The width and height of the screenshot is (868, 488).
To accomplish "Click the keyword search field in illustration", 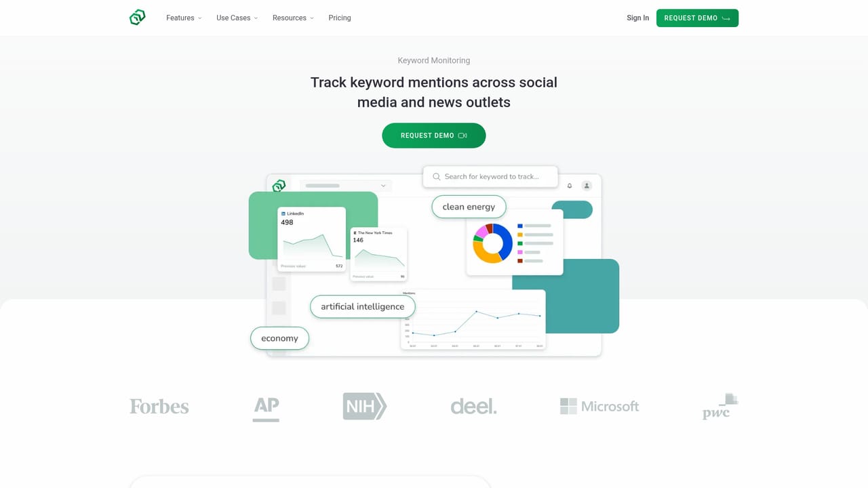I will point(490,176).
